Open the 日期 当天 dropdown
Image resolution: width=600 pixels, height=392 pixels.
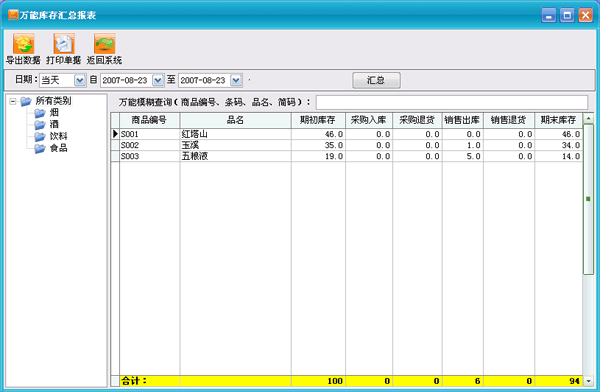click(80, 80)
